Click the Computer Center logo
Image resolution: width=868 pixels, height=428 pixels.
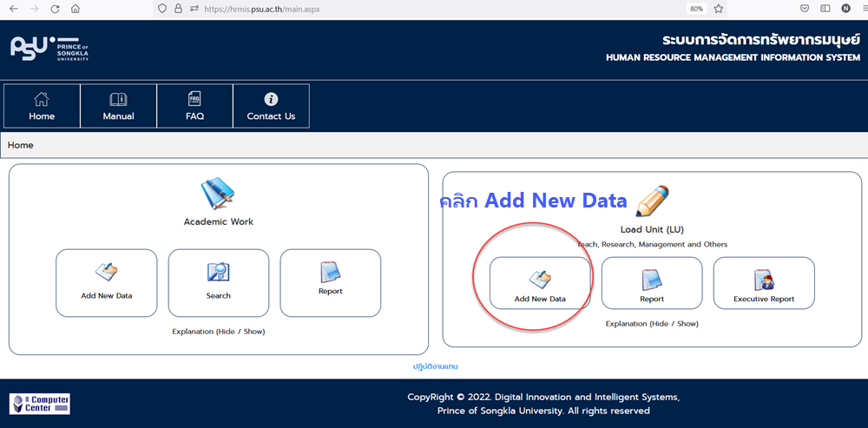point(39,404)
